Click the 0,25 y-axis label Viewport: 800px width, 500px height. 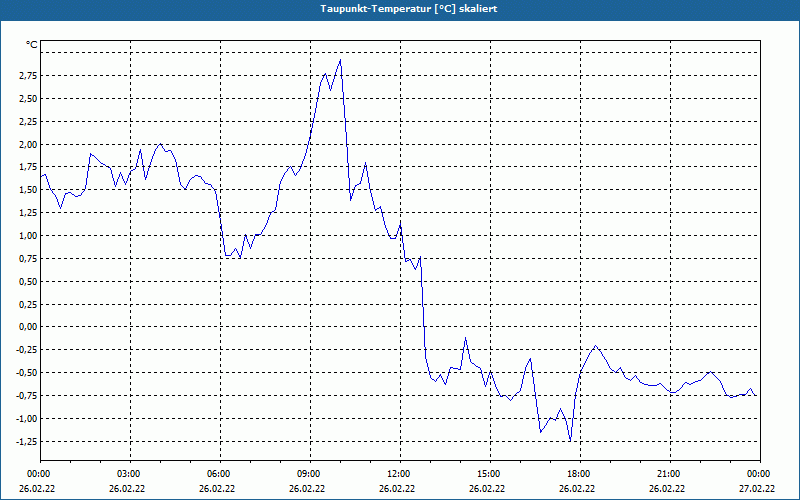(x=28, y=304)
